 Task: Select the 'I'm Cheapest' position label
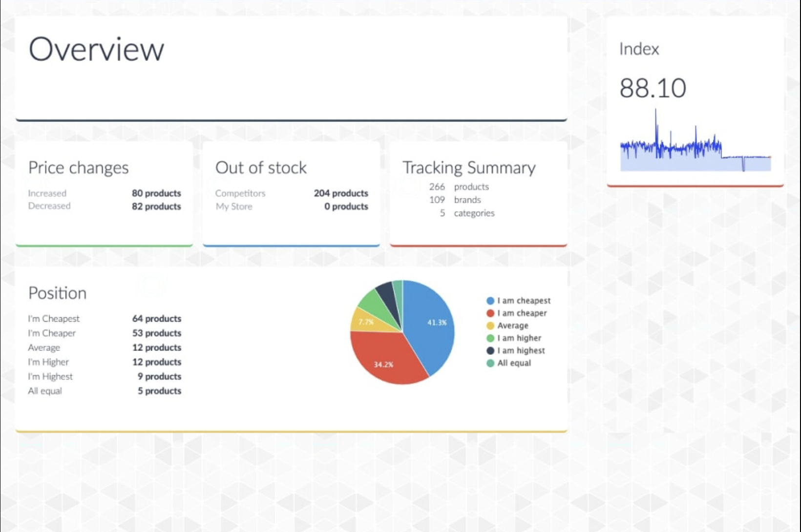pos(54,319)
